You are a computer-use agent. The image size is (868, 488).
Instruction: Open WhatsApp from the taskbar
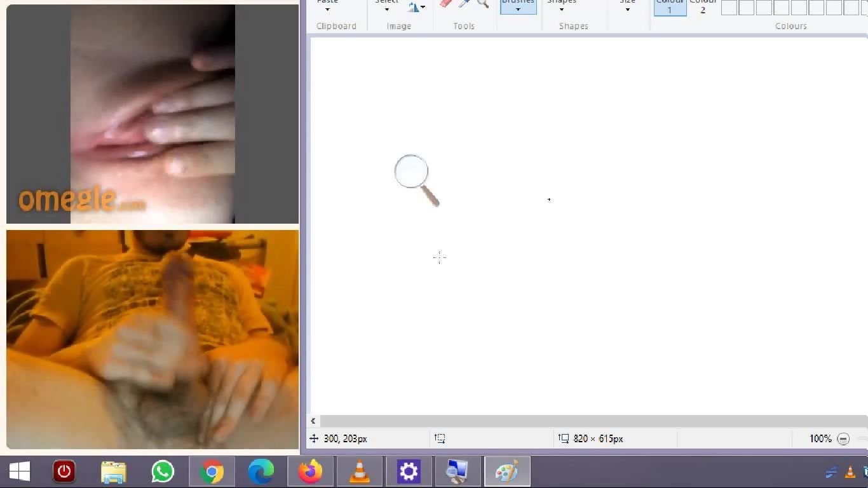[163, 472]
